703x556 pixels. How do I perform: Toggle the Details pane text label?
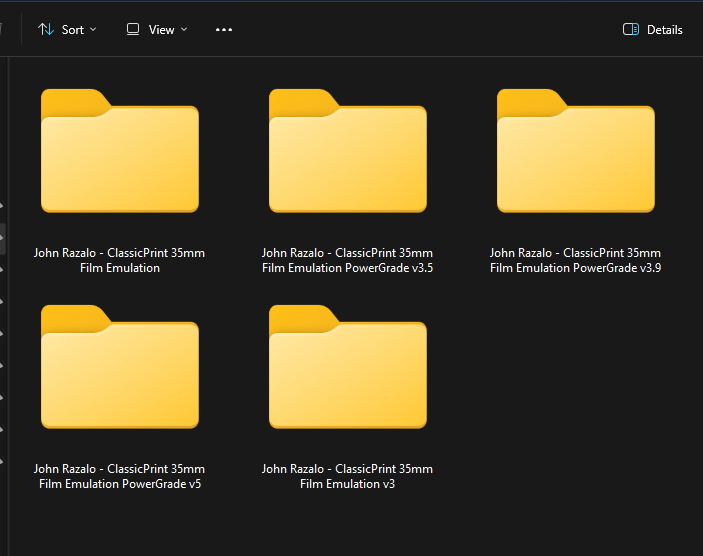click(664, 30)
